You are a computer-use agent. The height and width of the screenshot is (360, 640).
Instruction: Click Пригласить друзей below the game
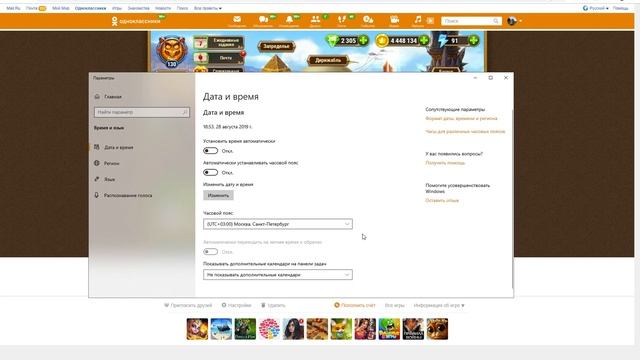point(188,305)
